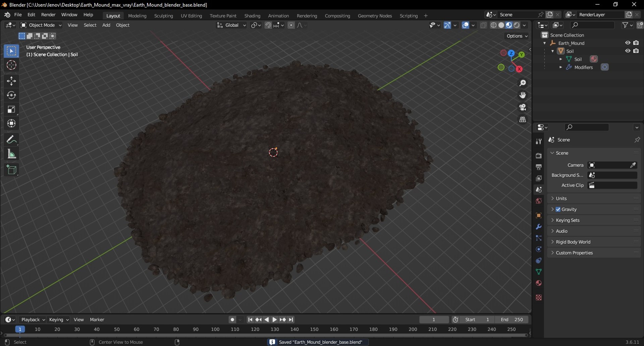
Task: Open the Object properties tab
Action: [539, 216]
